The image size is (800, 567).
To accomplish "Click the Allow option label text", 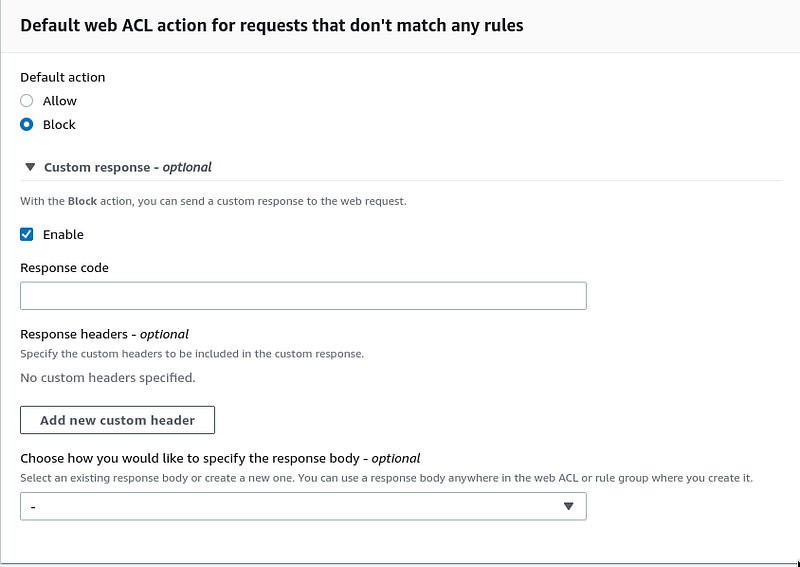I will click(60, 101).
